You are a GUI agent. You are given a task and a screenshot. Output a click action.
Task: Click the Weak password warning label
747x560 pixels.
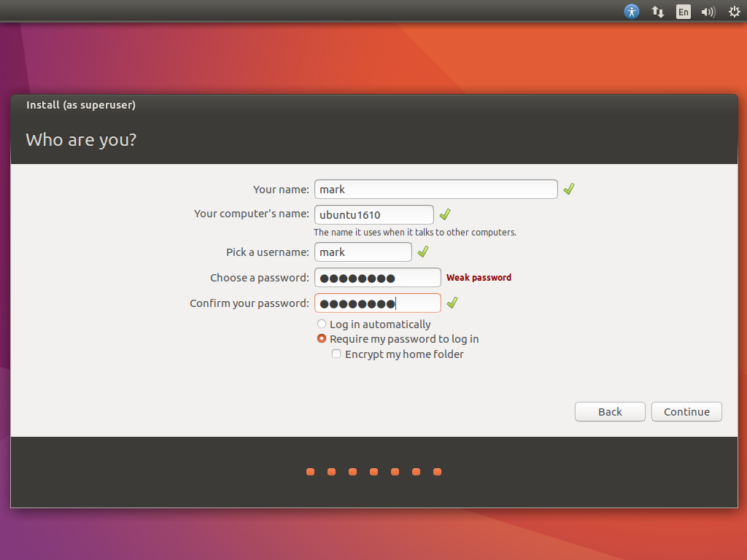[479, 278]
